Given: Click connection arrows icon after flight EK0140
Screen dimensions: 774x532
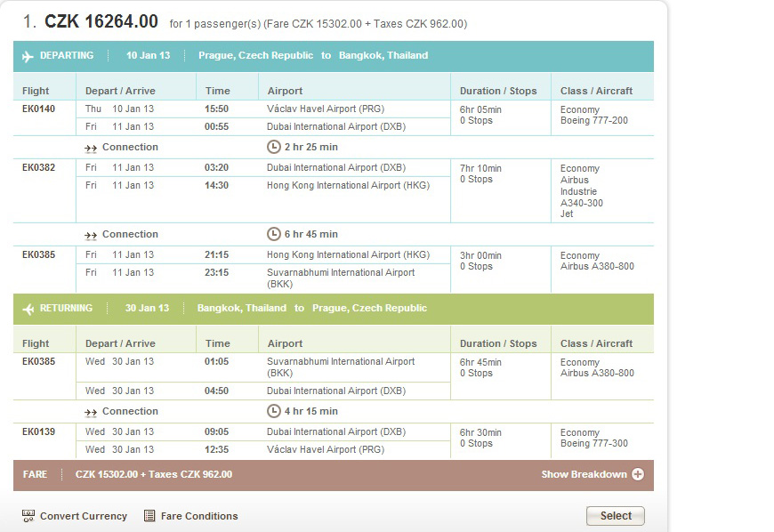Looking at the screenshot, I should coord(91,148).
